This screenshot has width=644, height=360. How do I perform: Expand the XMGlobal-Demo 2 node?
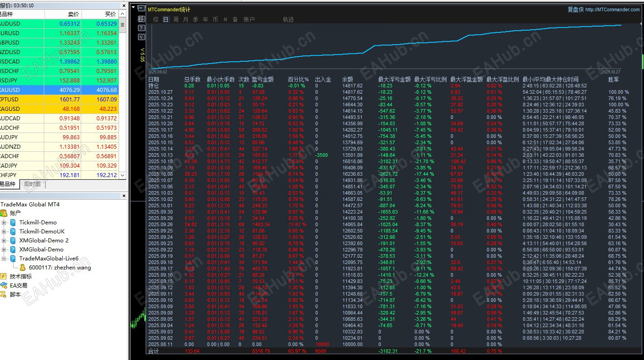coord(4,241)
